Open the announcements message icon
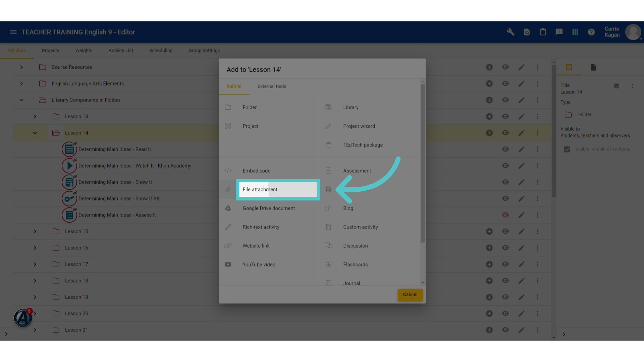 click(559, 32)
